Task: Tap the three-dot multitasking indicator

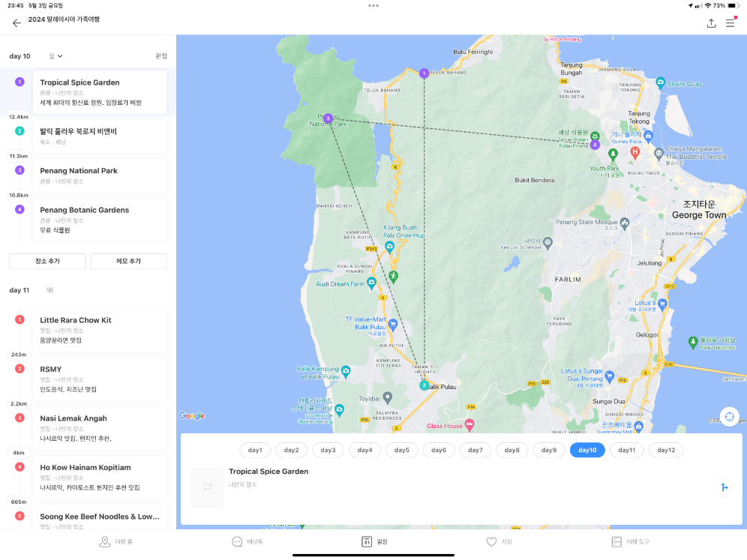Action: click(373, 6)
